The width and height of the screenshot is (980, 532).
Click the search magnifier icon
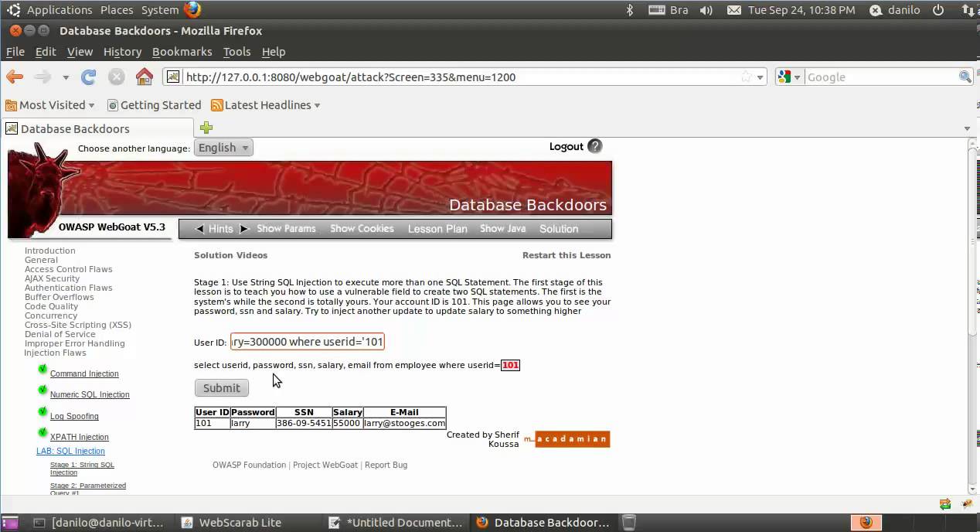965,77
